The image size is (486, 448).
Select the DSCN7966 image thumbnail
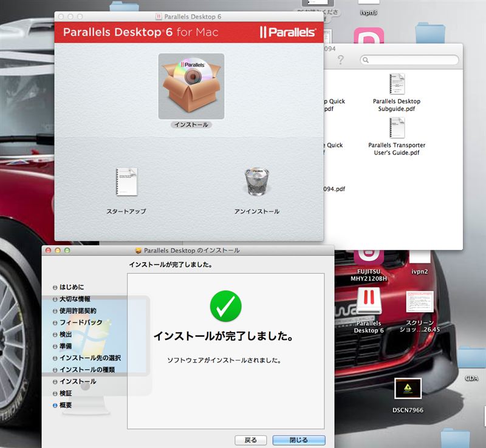[408, 388]
